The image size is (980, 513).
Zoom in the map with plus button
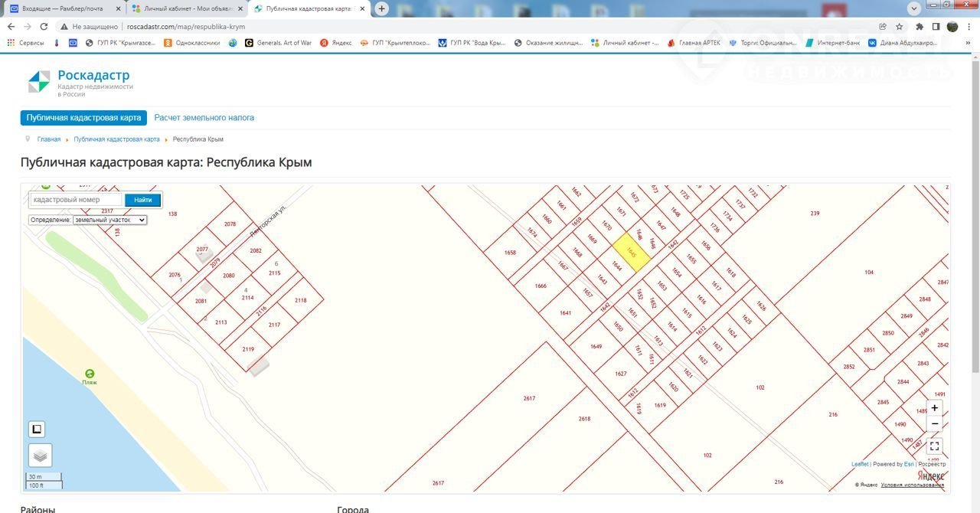(x=934, y=408)
